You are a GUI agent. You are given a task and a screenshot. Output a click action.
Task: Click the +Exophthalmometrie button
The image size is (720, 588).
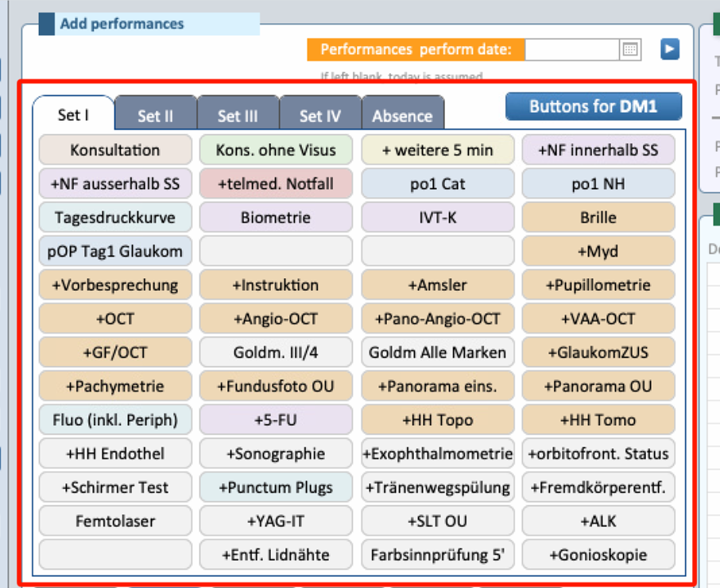pos(438,454)
